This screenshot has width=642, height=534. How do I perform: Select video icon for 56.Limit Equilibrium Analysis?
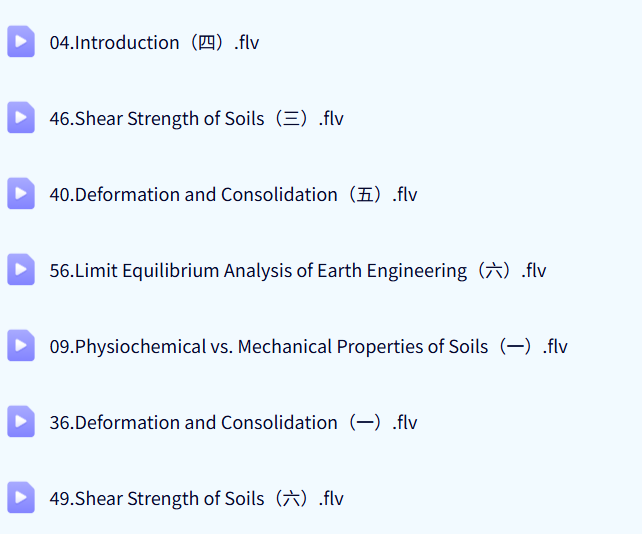(x=21, y=270)
